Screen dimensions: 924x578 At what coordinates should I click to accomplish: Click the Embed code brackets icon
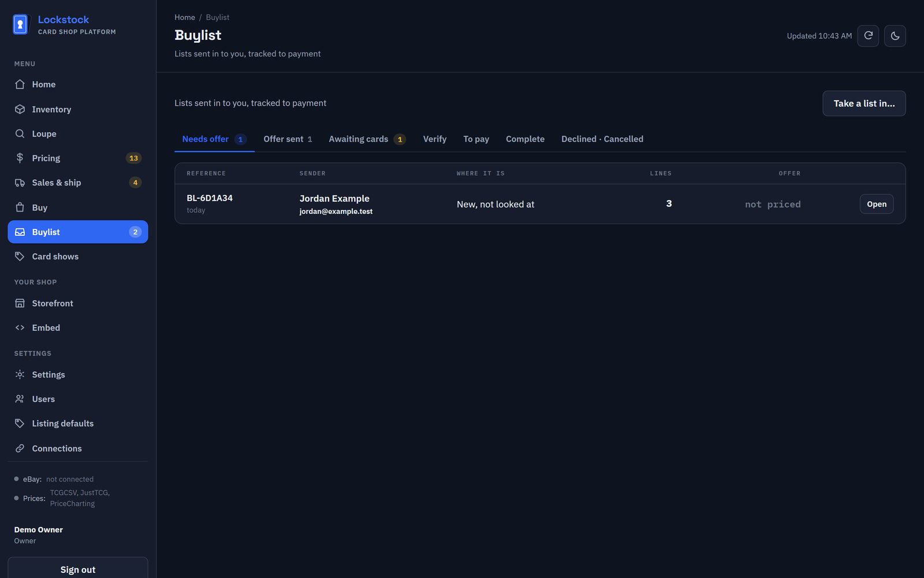point(20,328)
